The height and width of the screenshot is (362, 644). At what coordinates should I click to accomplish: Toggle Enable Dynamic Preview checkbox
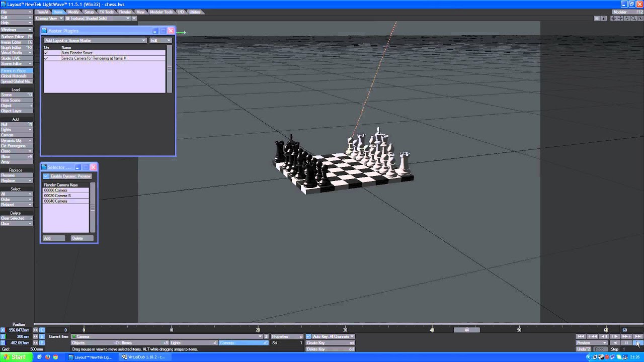pos(46,176)
